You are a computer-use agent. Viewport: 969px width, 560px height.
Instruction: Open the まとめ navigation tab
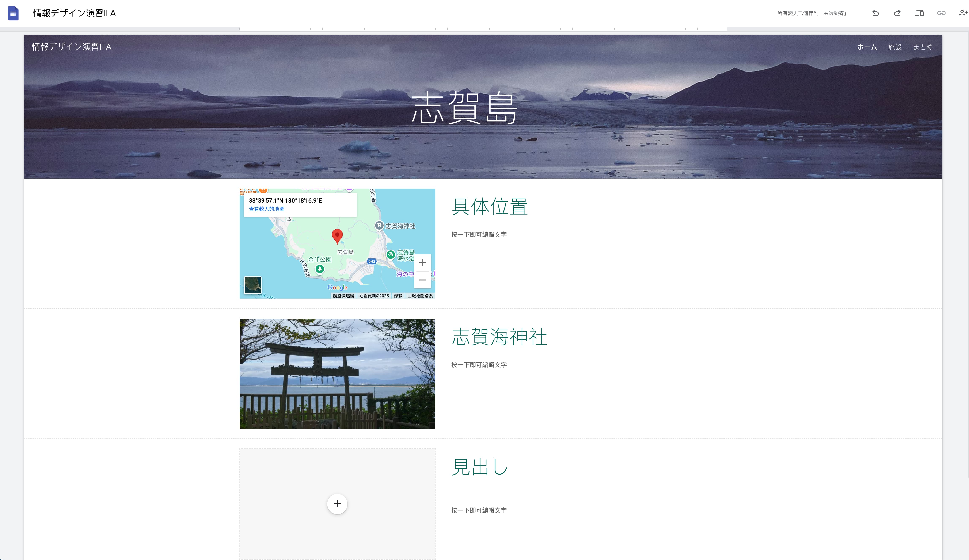[x=923, y=47]
